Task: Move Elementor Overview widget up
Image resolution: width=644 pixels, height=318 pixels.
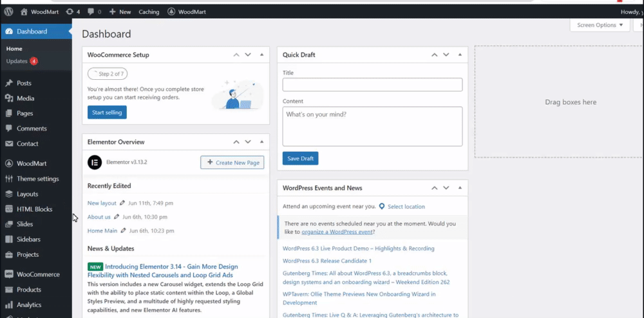Action: tap(236, 142)
